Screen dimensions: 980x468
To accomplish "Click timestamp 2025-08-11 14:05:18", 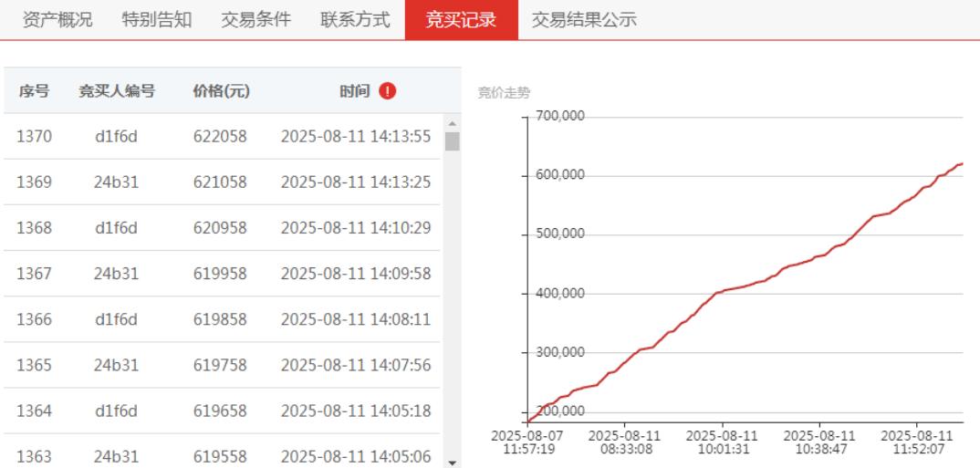I will 356,411.
